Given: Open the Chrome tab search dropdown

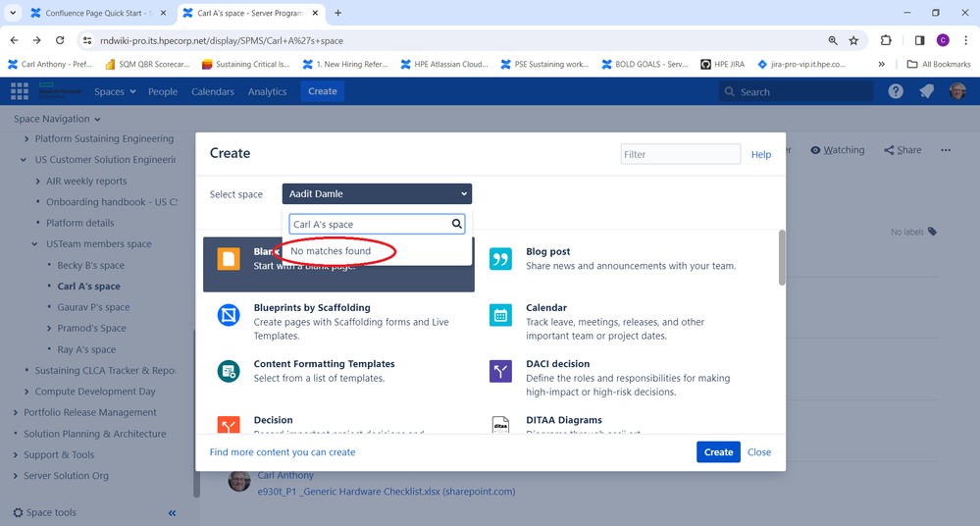Looking at the screenshot, I should tap(13, 13).
